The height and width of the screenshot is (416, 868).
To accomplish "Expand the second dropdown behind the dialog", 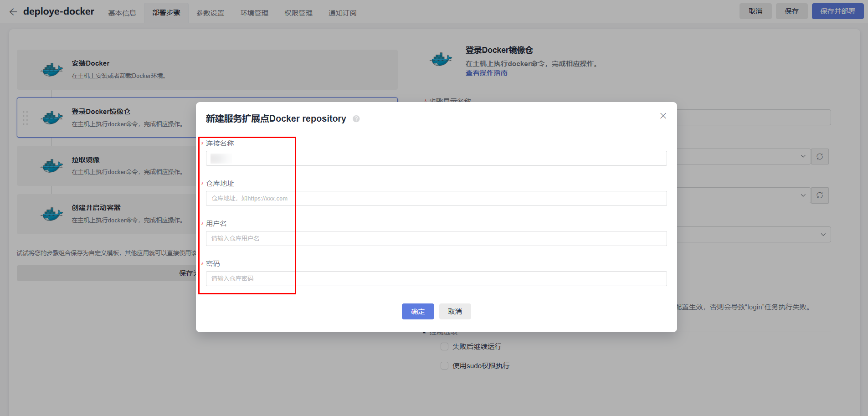I will click(x=803, y=195).
